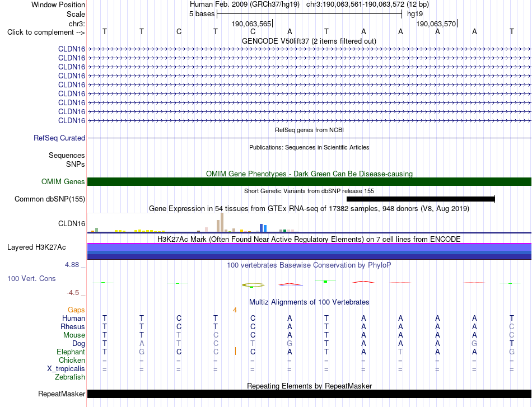The image size is (532, 407).
Task: Click the blue GTEx expression bars in the CLDN16 chart
Action: click(x=263, y=228)
